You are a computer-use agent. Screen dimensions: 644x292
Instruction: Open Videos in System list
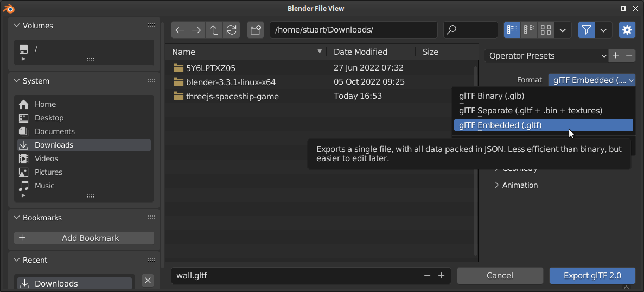[x=84, y=158]
